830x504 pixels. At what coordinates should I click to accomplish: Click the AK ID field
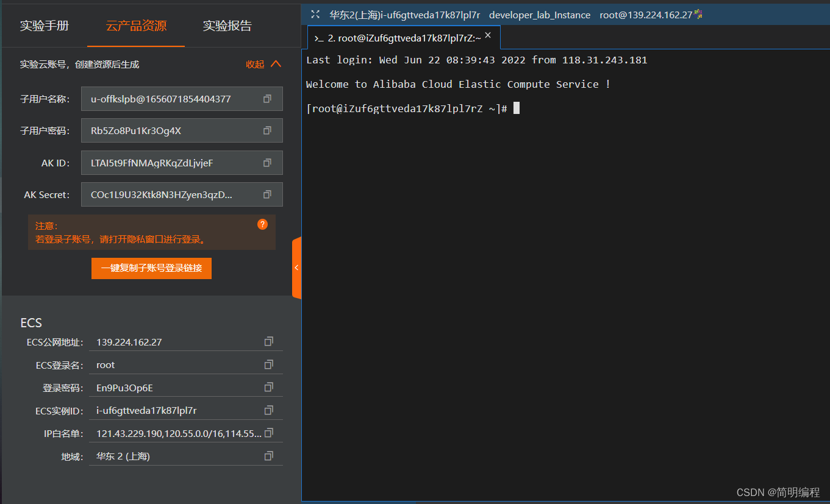point(182,163)
